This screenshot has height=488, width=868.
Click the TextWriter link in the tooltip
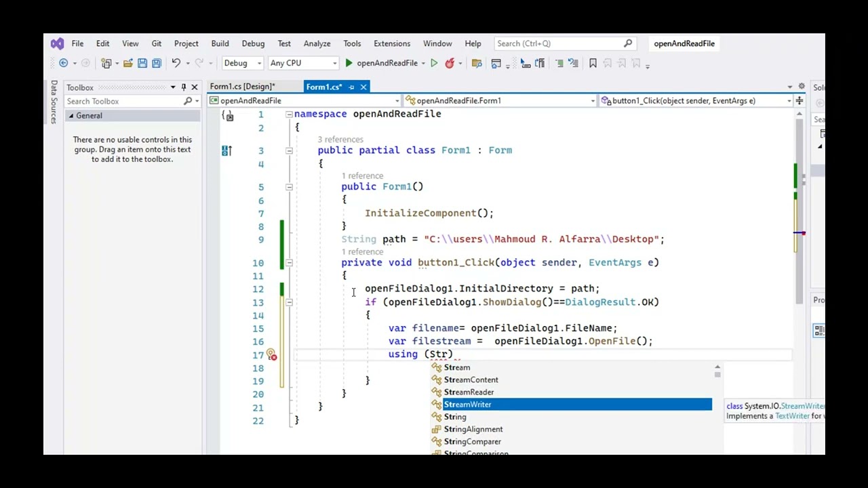click(x=792, y=416)
